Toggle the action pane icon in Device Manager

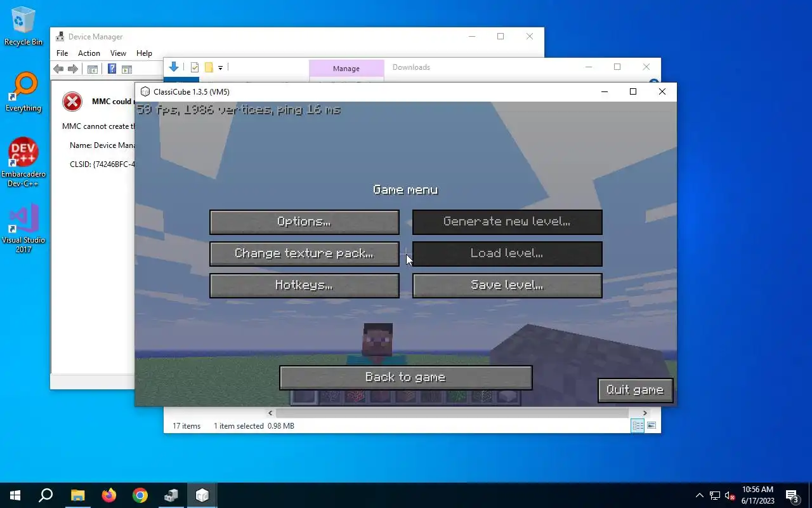pyautogui.click(x=127, y=69)
